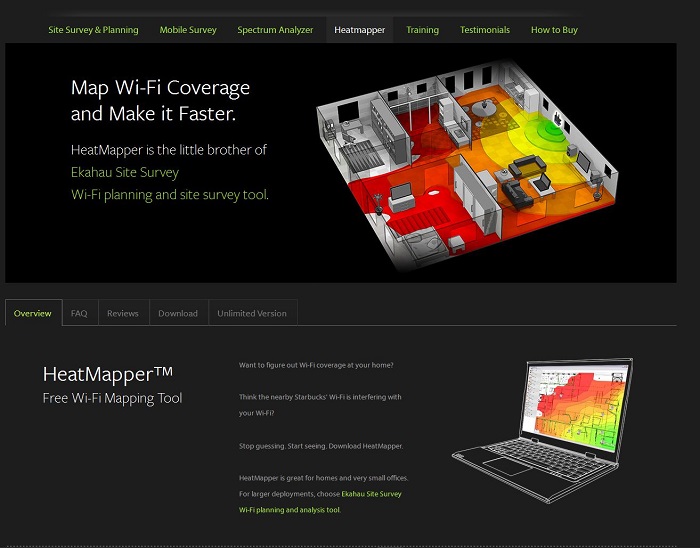Open the FAQ tab
Image resolution: width=700 pixels, height=548 pixels.
coord(79,313)
